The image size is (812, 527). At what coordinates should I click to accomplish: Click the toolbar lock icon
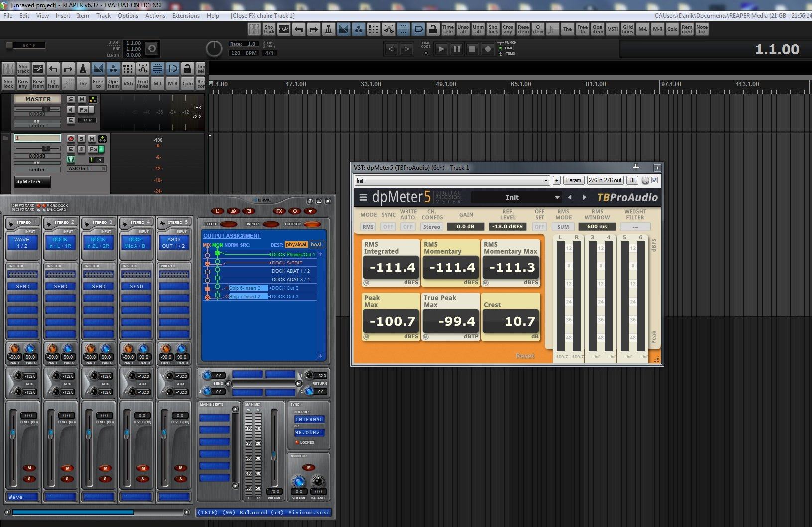[x=433, y=29]
